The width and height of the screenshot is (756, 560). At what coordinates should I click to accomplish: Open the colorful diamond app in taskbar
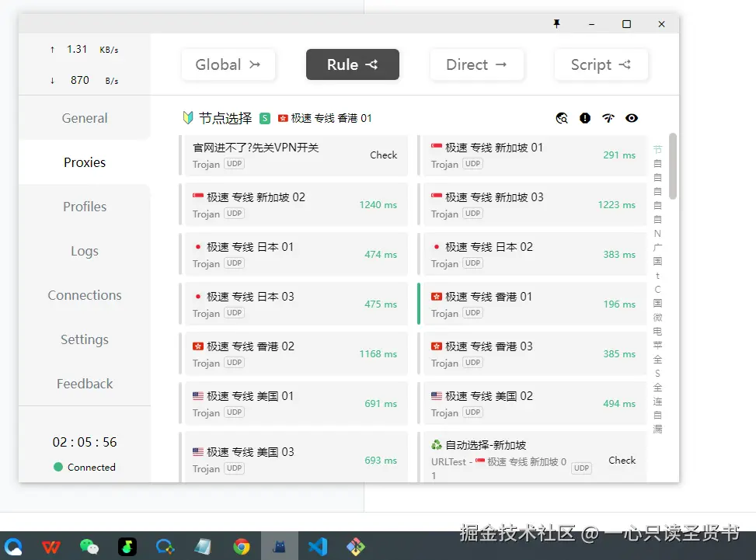pos(356,547)
